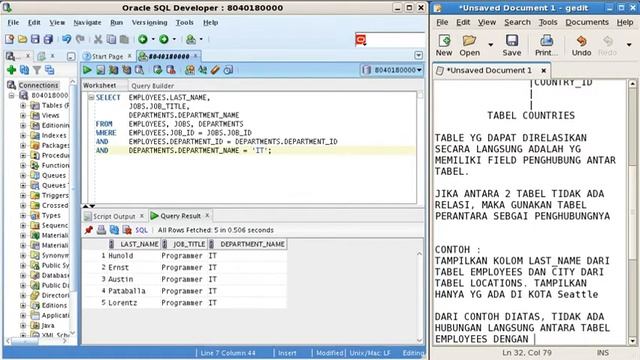Screen dimensions: 640x360
Task: Click the Save All icon in SQL Developer toolbar
Action: [x=48, y=39]
